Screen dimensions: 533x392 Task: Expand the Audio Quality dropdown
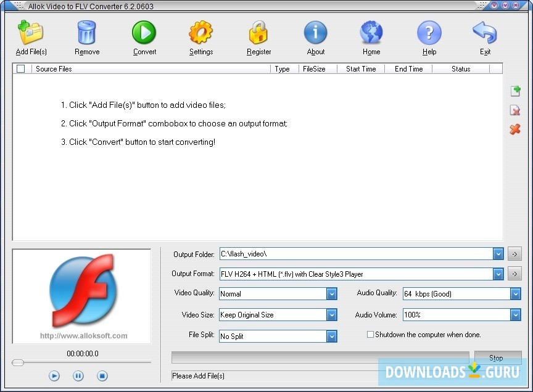pyautogui.click(x=516, y=294)
